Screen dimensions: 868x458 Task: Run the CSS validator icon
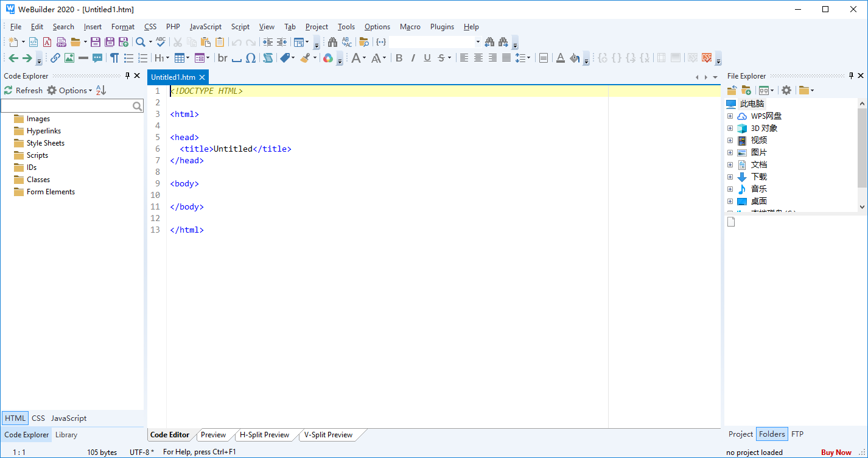pyautogui.click(x=706, y=58)
